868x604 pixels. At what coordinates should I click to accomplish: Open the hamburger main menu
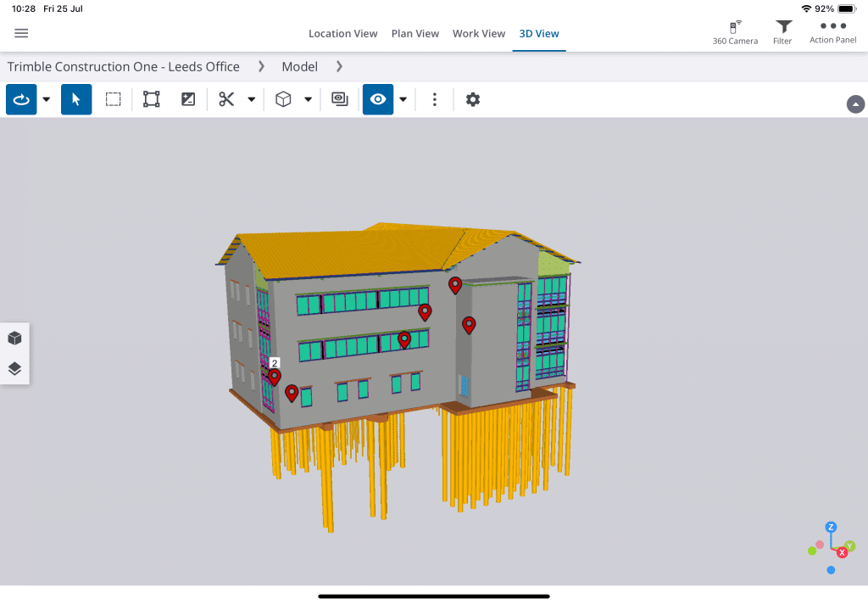[x=21, y=33]
